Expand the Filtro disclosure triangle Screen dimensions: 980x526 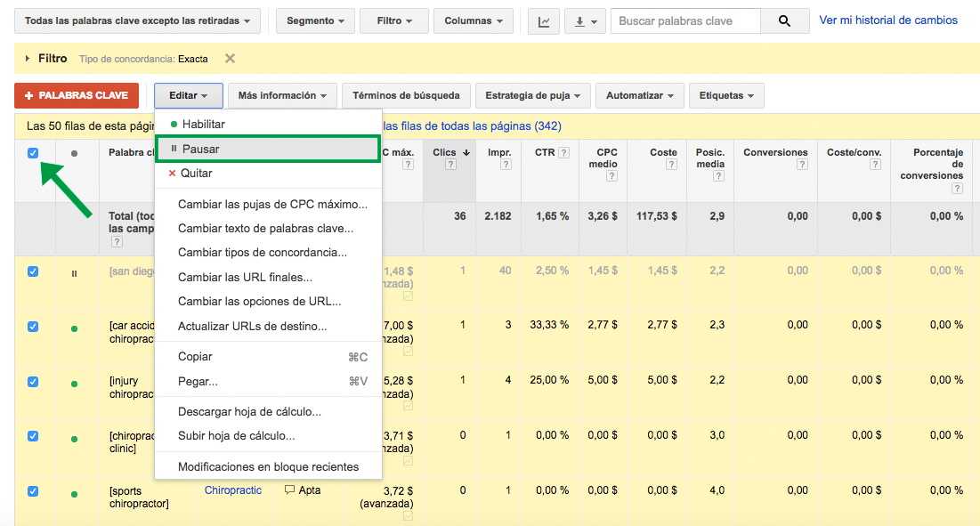(27, 58)
